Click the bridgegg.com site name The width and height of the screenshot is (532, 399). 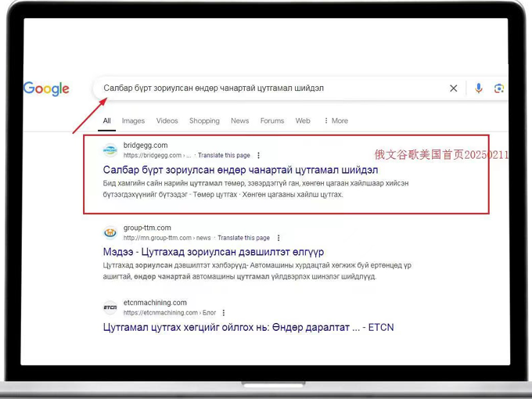[146, 146]
